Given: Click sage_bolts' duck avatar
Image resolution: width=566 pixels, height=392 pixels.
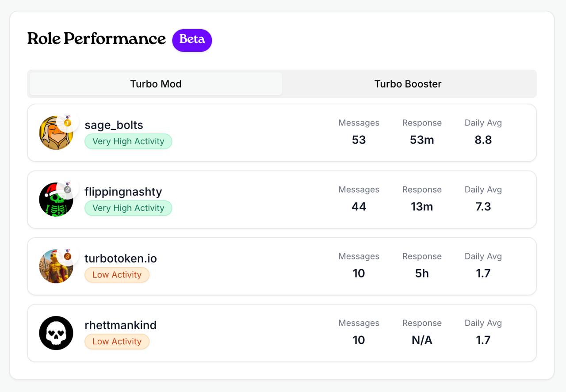Looking at the screenshot, I should click(55, 134).
